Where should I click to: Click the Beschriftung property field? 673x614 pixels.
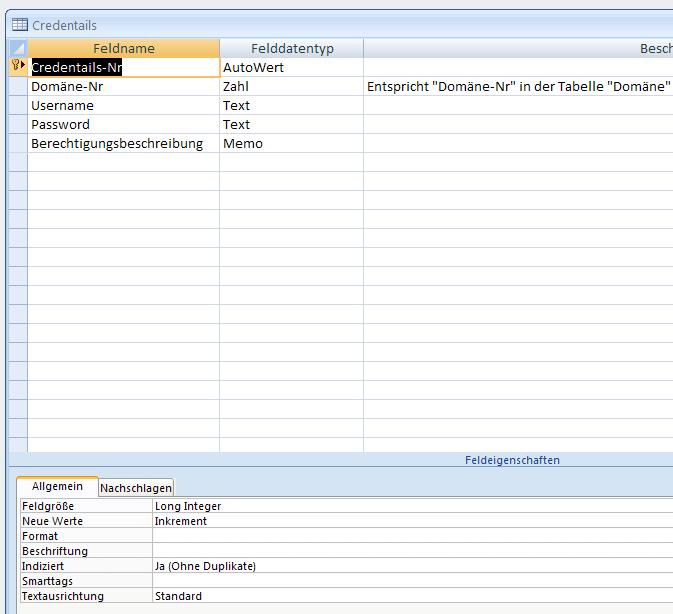(x=412, y=551)
